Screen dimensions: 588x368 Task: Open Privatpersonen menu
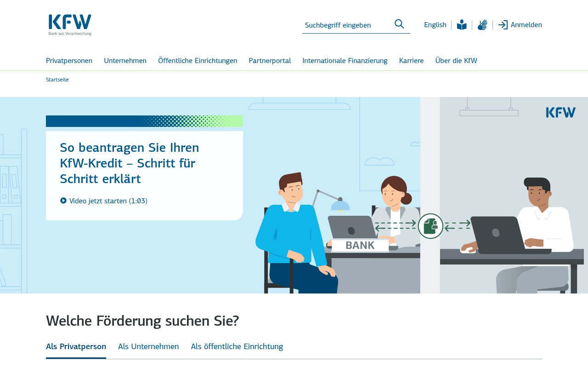pyautogui.click(x=69, y=61)
